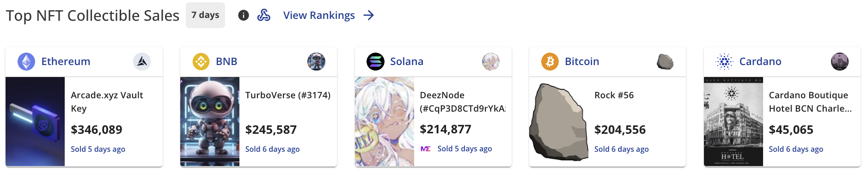Open the Rock #56 thumbnail image

[558, 121]
